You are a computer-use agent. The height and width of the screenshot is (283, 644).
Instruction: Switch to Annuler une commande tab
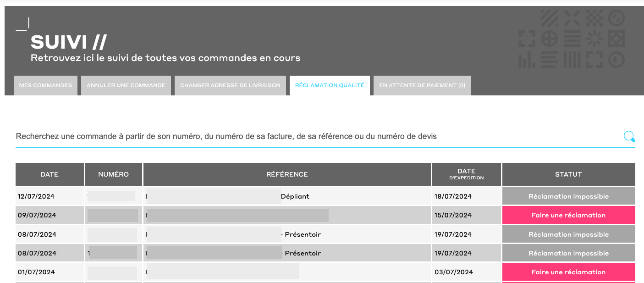[x=126, y=85]
